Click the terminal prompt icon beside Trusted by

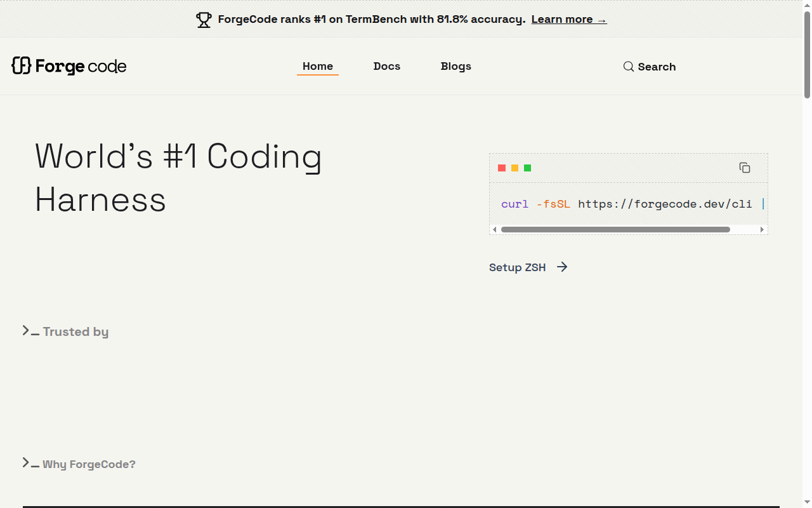pyautogui.click(x=30, y=331)
